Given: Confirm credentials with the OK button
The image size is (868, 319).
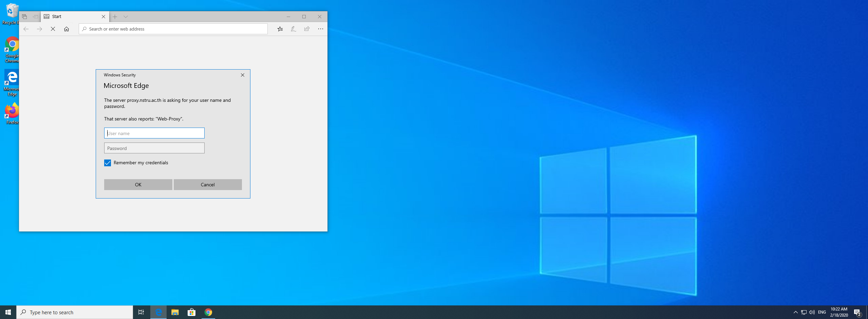Looking at the screenshot, I should pos(138,185).
